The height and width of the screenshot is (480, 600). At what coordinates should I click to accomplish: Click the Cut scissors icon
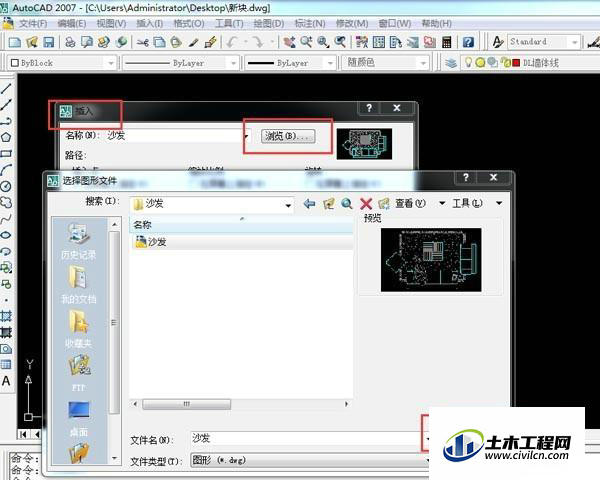point(142,42)
